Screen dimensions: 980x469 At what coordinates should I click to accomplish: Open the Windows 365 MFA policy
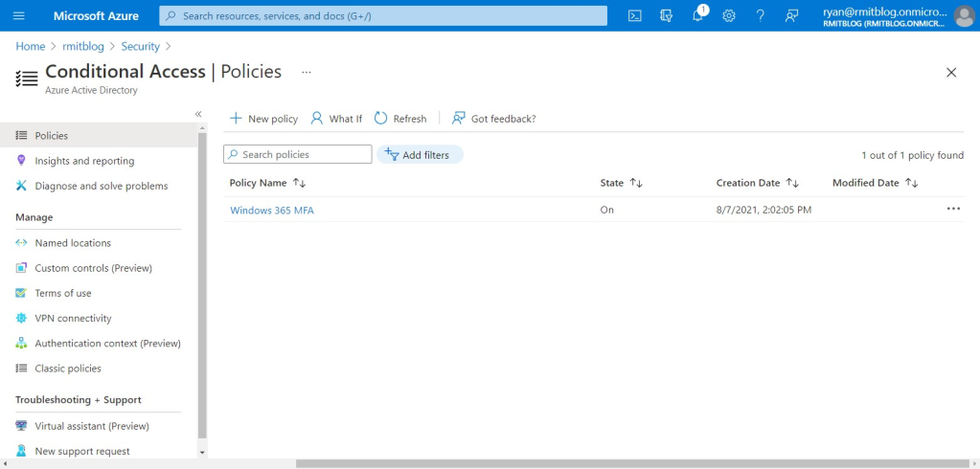tap(272, 210)
